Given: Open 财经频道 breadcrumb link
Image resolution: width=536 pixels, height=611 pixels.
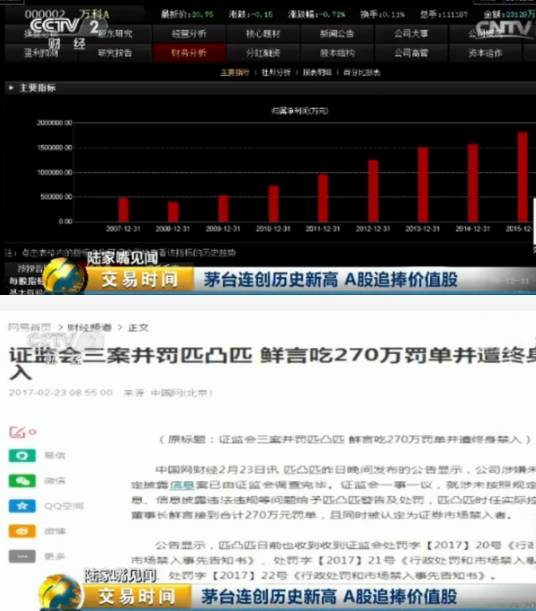Looking at the screenshot, I should click(x=90, y=327).
